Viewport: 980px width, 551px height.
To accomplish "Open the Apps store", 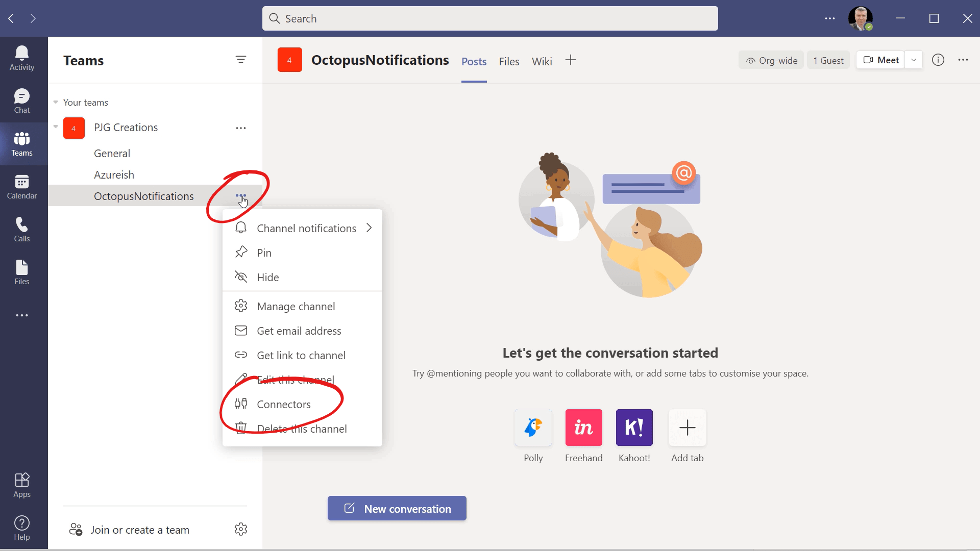I will [22, 485].
